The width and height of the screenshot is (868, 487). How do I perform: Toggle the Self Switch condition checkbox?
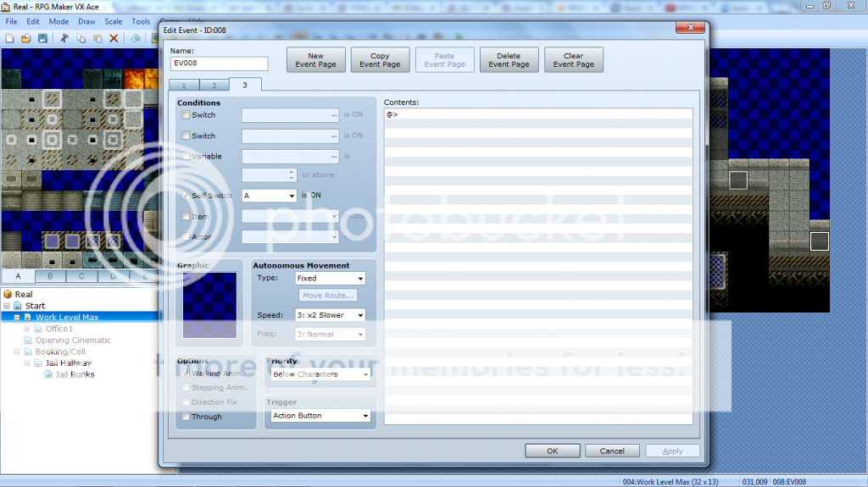(x=186, y=195)
